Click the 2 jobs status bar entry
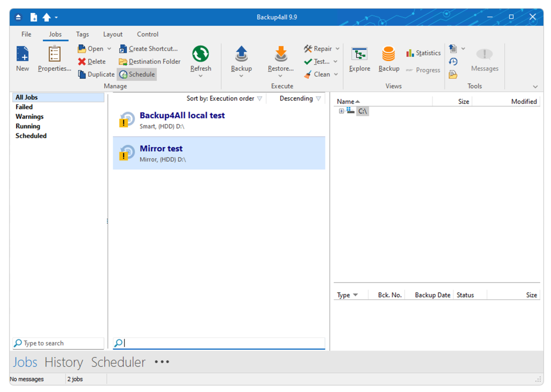Image resolution: width=551 pixels, height=392 pixels. 75,379
